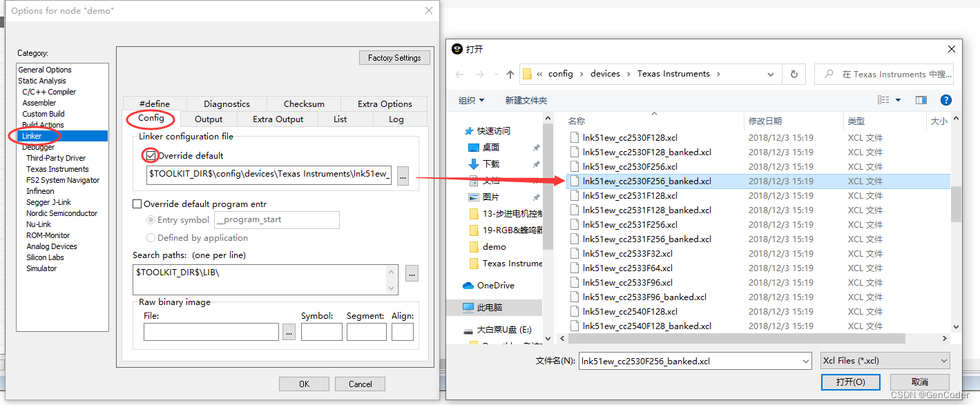The height and width of the screenshot is (405, 980).
Task: Open the help icon in file dialog
Action: [x=946, y=100]
